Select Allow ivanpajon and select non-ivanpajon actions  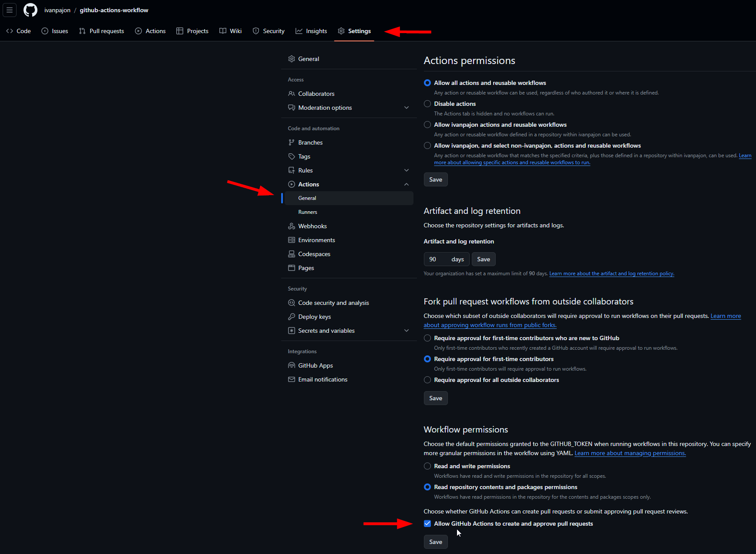427,145
